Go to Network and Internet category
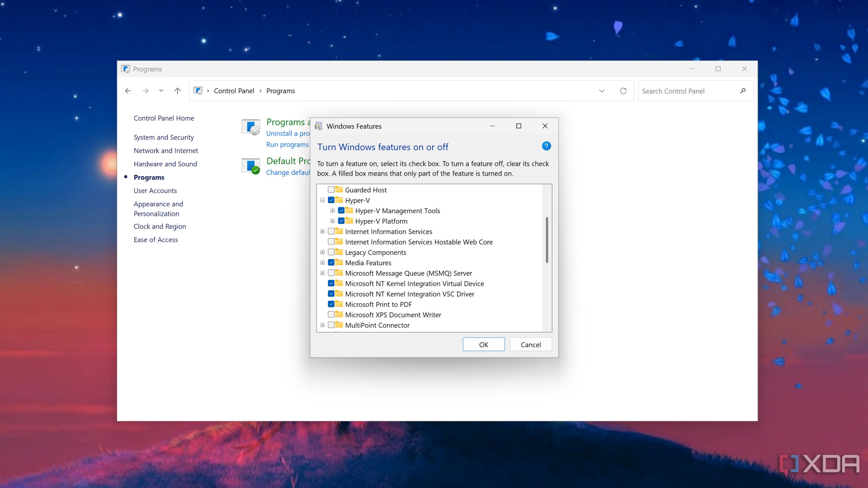Screen dimensions: 868x488 pos(165,150)
